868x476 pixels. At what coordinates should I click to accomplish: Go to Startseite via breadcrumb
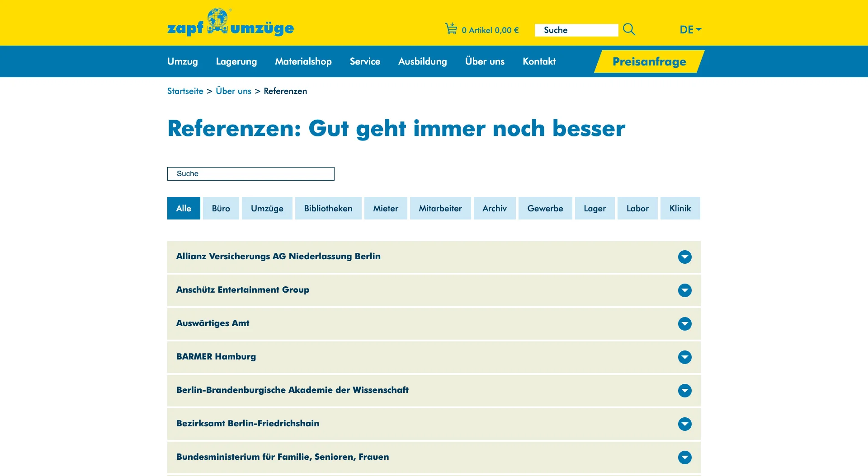tap(185, 91)
